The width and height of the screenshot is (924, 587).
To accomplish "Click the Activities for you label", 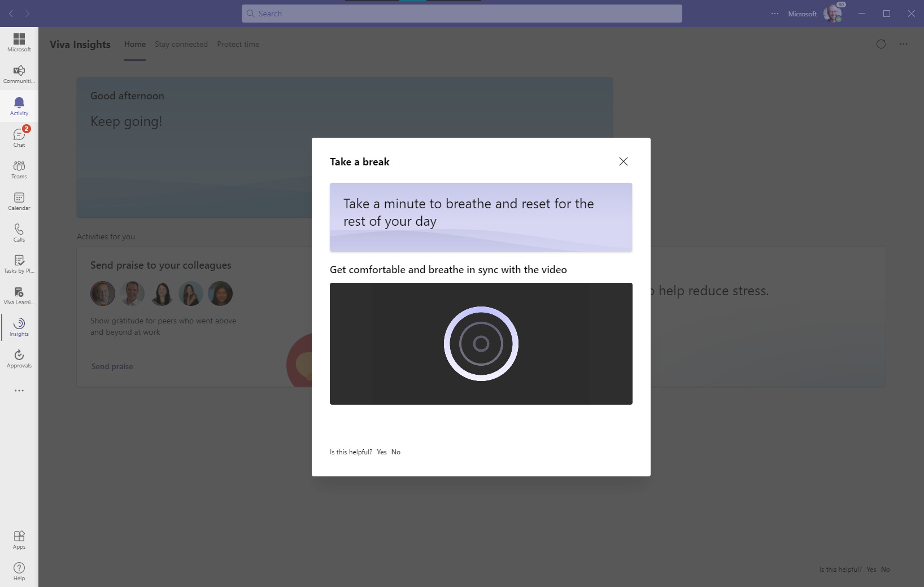I will point(106,236).
